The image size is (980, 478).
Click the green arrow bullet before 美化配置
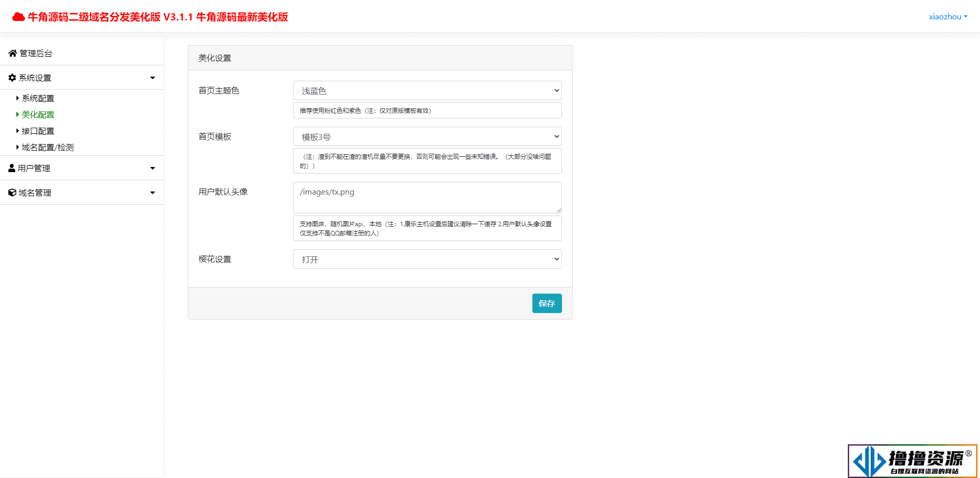coord(17,114)
